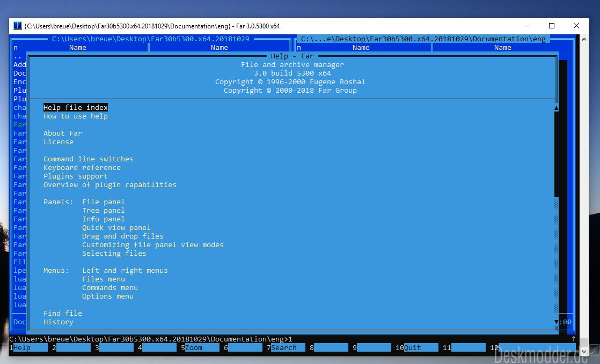Open the Tree panel help topic
Image resolution: width=600 pixels, height=364 pixels.
coord(104,211)
